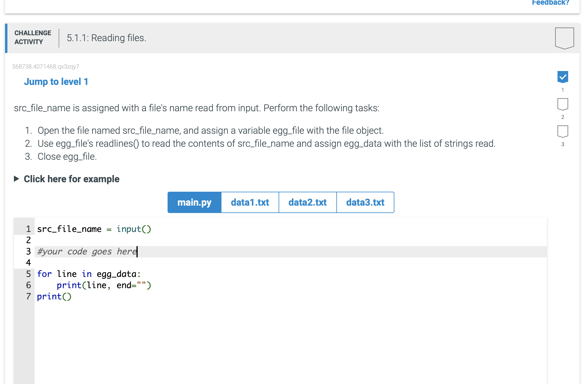Screen dimensions: 588x384
Task: Click the disclosure triangle beside the example
Action: [x=16, y=179]
